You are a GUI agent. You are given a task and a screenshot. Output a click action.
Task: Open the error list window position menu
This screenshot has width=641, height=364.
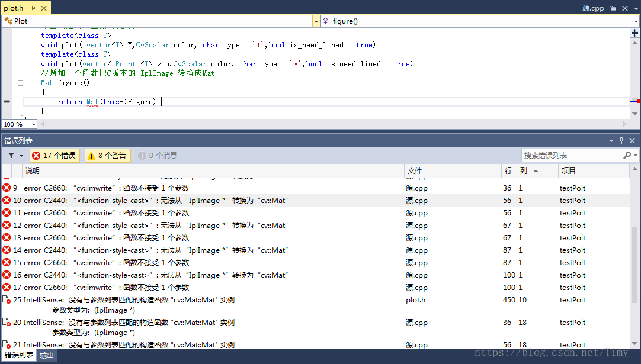[611, 140]
